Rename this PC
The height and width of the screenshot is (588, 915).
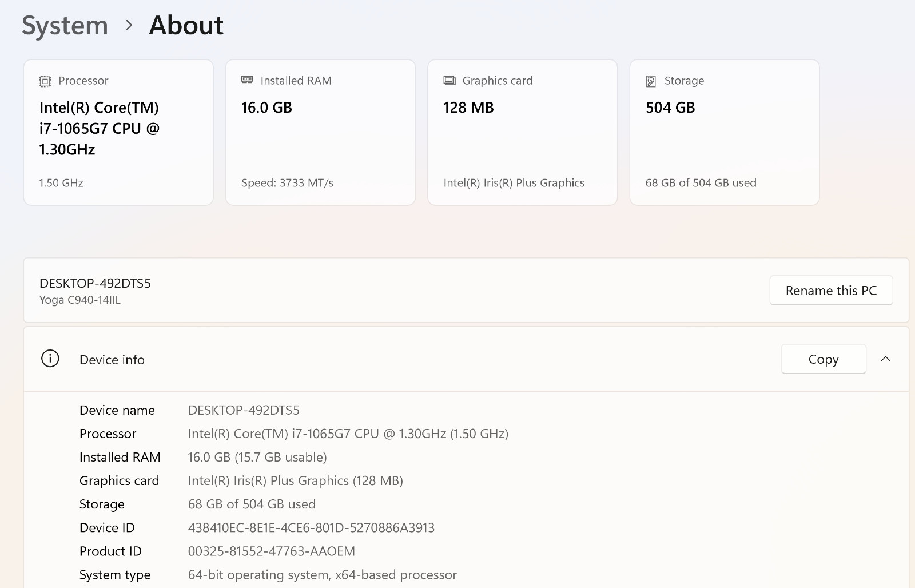click(831, 291)
